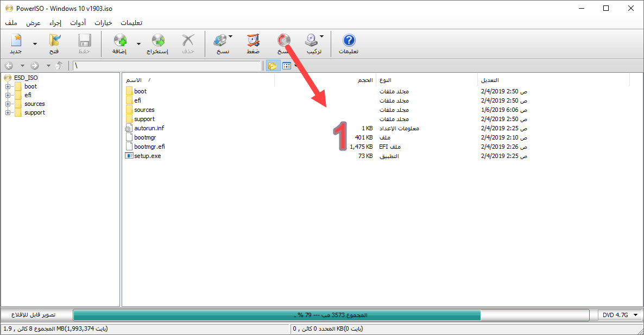Select the support folder in the tree

(x=35, y=112)
